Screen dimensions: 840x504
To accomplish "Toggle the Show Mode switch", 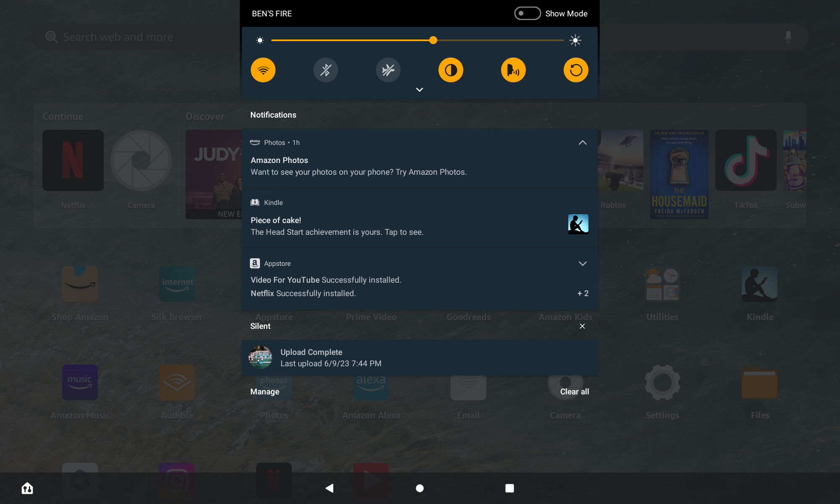I will [528, 13].
